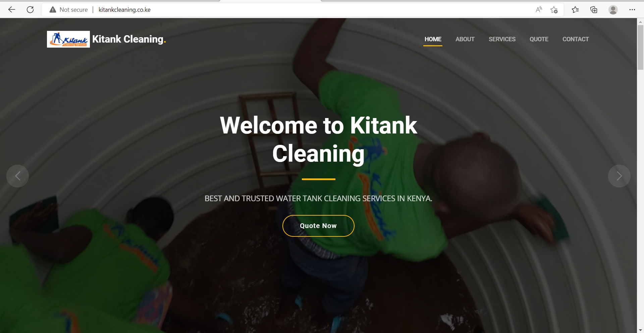Show the previous slide with left arrow

click(x=18, y=176)
